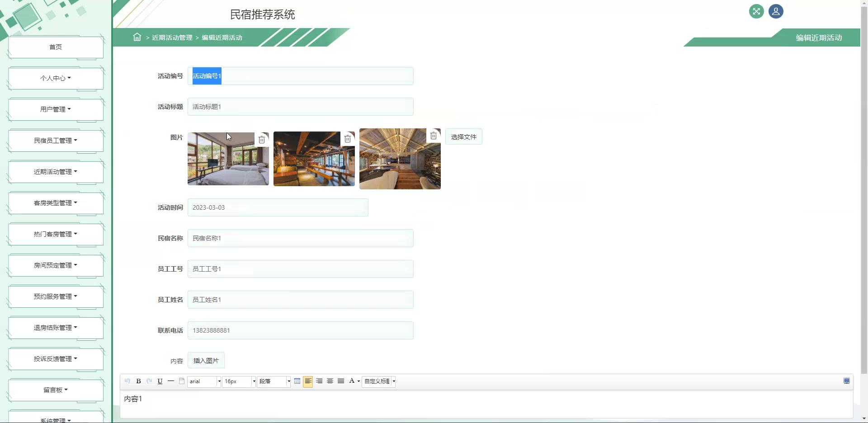
Task: Center align text in the editor
Action: click(330, 381)
